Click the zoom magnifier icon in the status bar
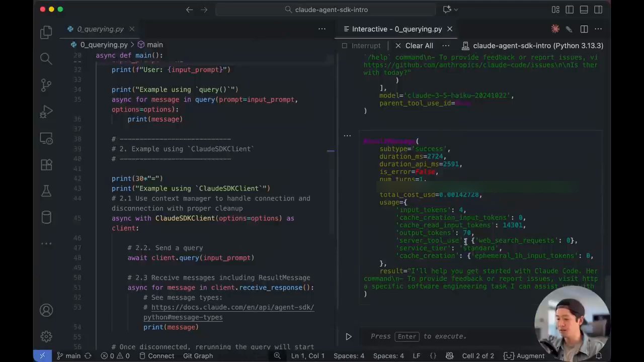The image size is (644, 362). (x=277, y=356)
